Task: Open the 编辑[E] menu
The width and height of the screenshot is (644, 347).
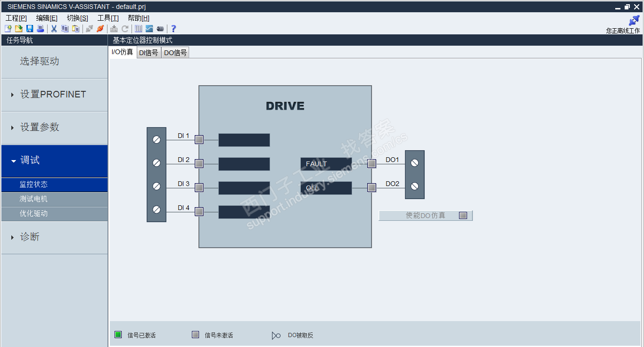Action: 47,18
